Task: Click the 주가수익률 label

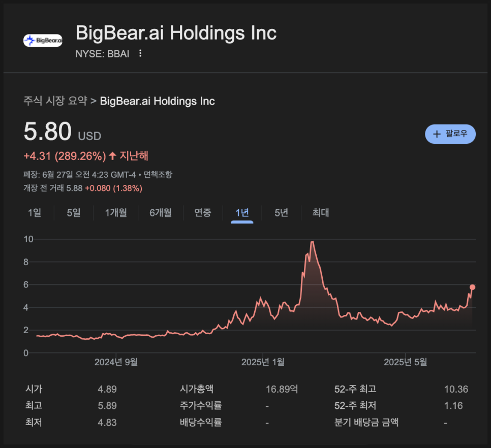Action: click(201, 405)
